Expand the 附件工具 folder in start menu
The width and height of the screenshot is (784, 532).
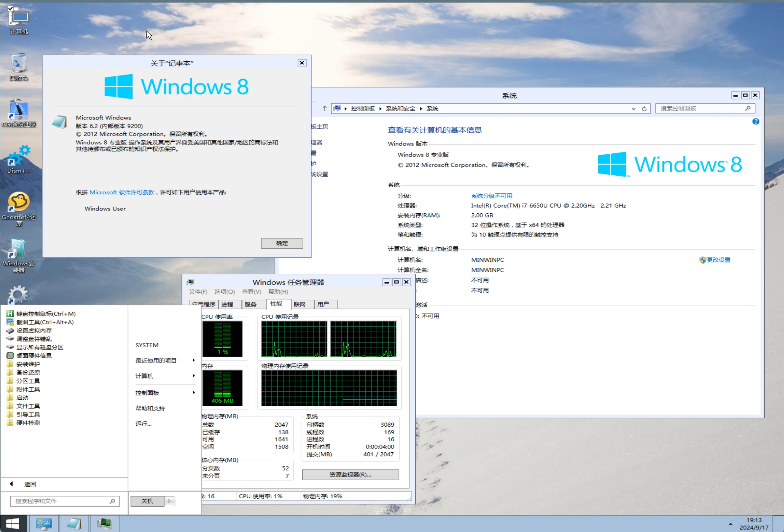coord(23,389)
